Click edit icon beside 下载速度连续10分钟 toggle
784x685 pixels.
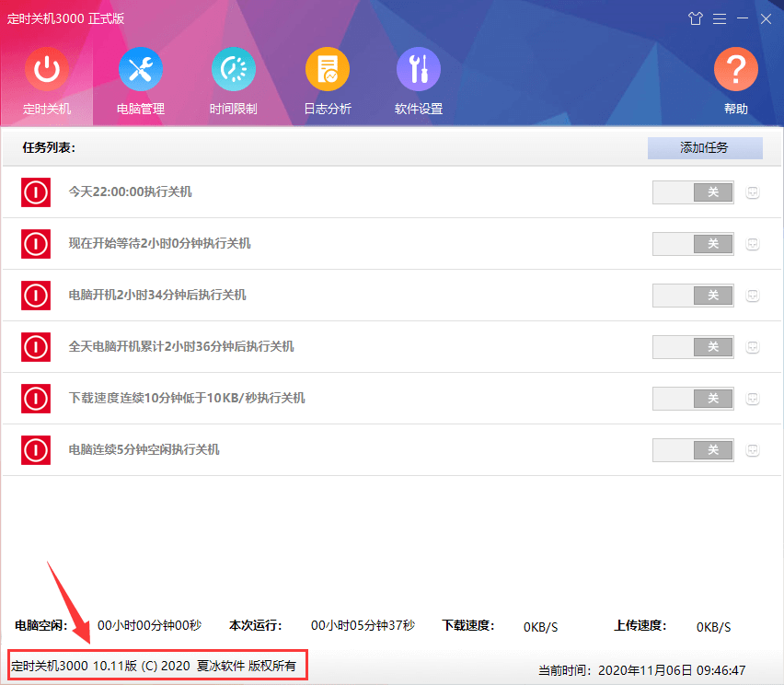(x=753, y=399)
